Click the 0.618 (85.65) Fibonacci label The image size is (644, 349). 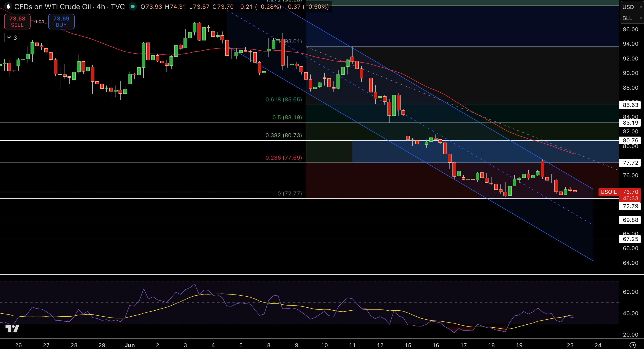[283, 100]
